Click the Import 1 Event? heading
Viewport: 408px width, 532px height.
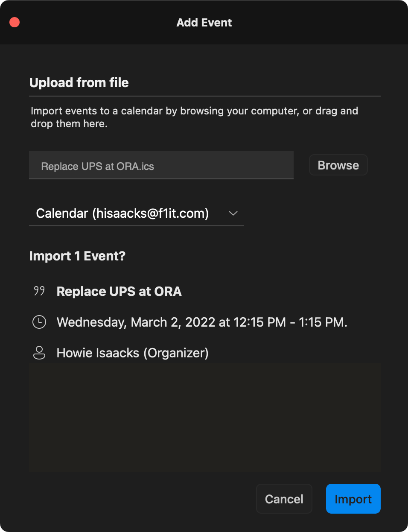tap(77, 256)
